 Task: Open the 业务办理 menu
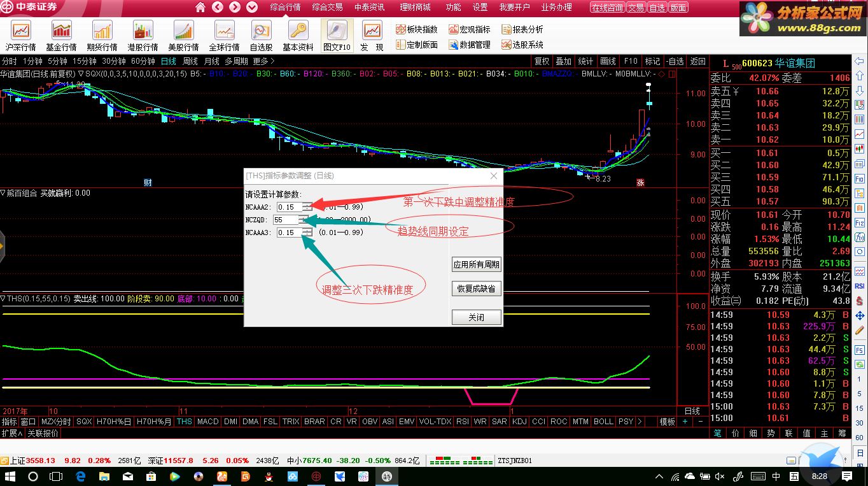556,7
